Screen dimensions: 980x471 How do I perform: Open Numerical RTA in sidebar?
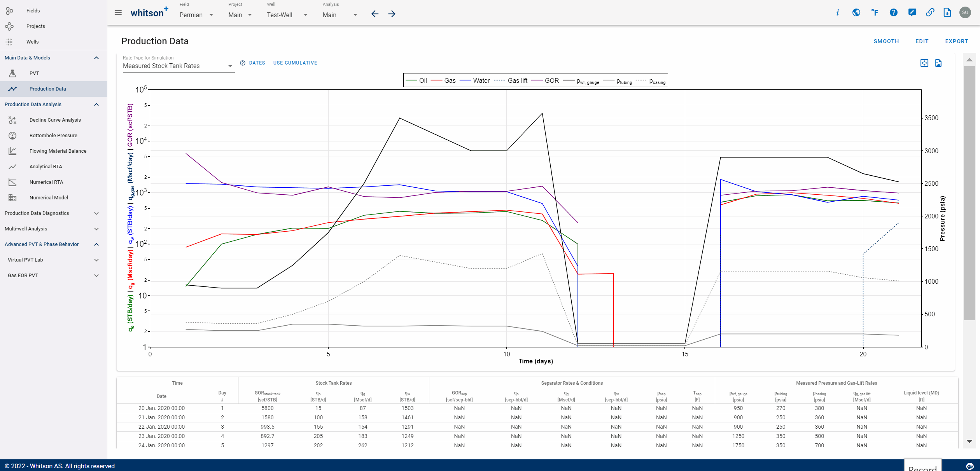click(x=54, y=182)
